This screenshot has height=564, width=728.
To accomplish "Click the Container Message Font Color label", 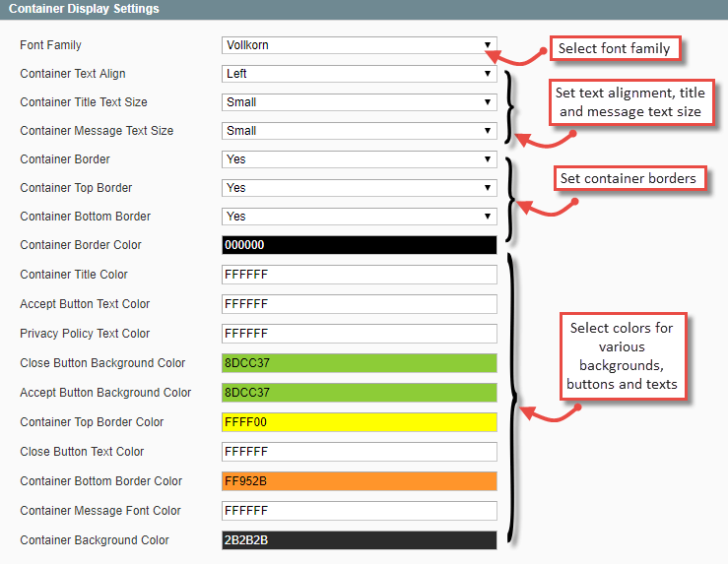I will point(100,511).
